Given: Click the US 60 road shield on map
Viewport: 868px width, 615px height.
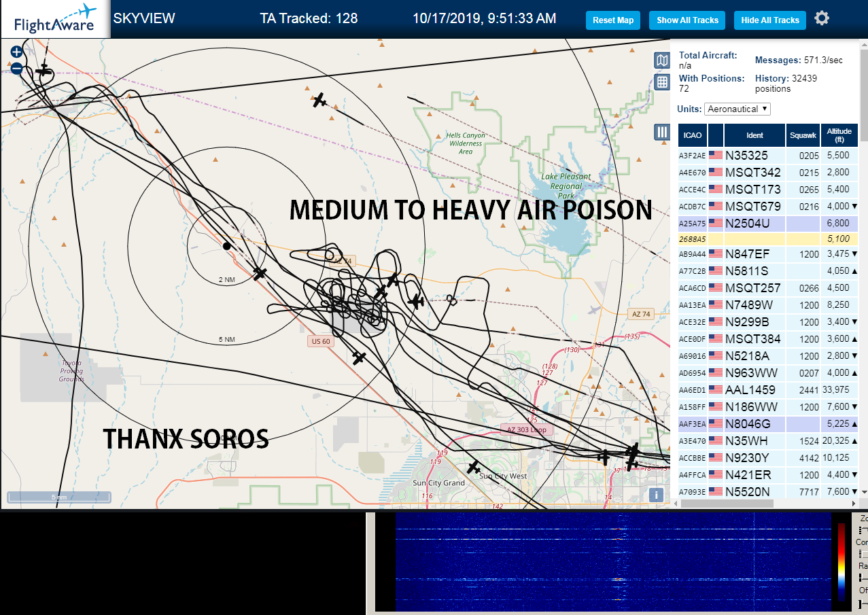Looking at the screenshot, I should click(x=321, y=341).
